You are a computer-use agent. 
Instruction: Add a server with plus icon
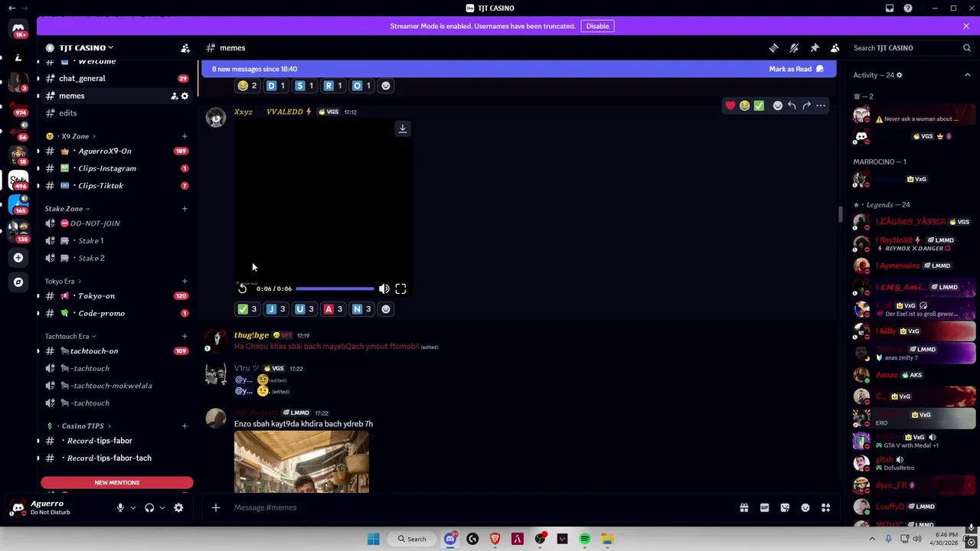coord(18,258)
